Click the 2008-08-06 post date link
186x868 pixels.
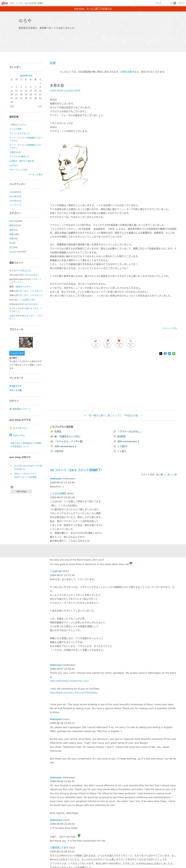click(57, 91)
